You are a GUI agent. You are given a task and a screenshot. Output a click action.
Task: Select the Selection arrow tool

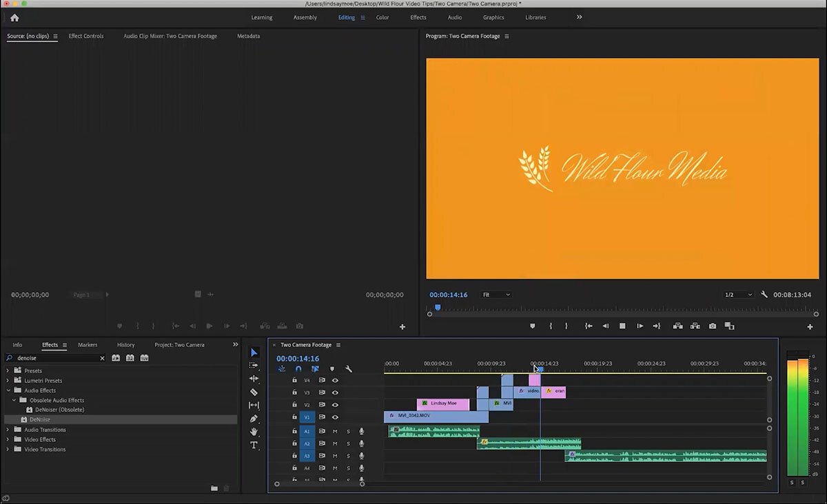click(254, 353)
